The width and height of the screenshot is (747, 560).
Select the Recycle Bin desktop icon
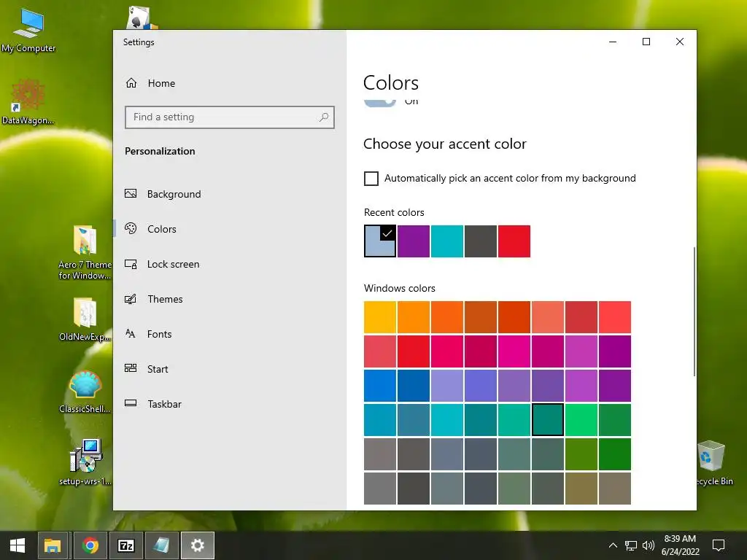pos(712,463)
